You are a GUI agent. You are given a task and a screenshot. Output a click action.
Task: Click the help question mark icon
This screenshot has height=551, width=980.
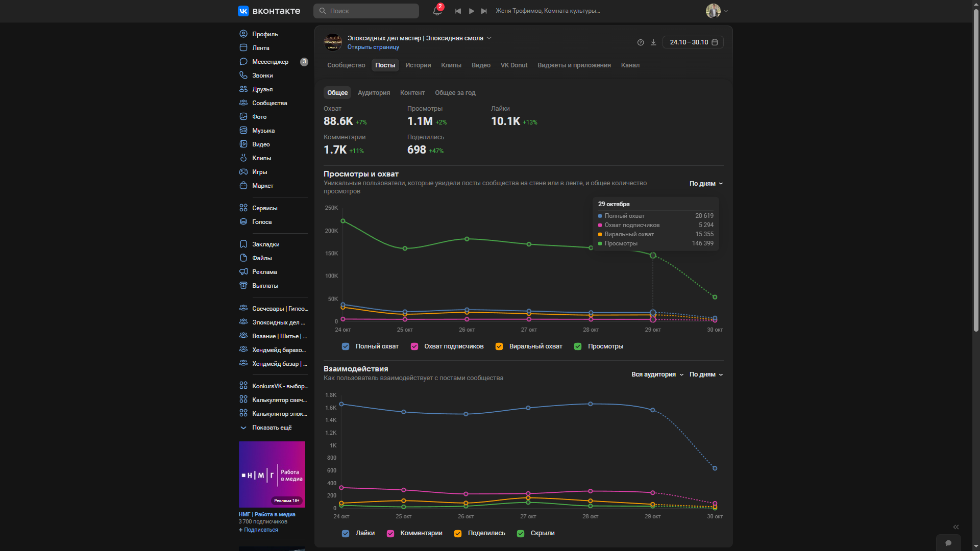[x=641, y=42]
